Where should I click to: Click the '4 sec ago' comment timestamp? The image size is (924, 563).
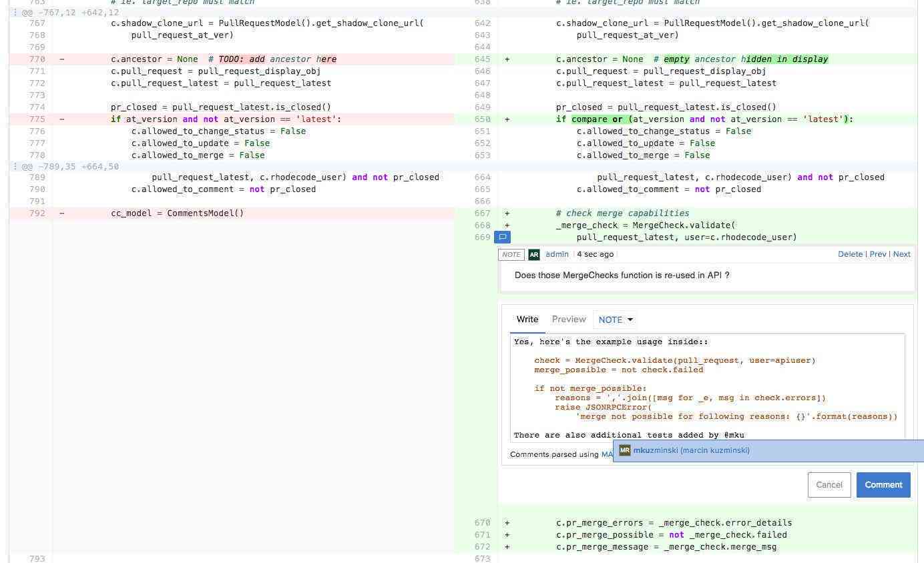(x=595, y=254)
